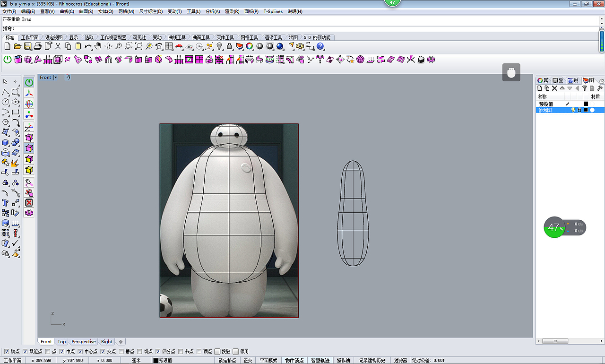The image size is (605, 364).
Task: Toggle the 中点 osnap checkbox
Action: [x=62, y=351]
